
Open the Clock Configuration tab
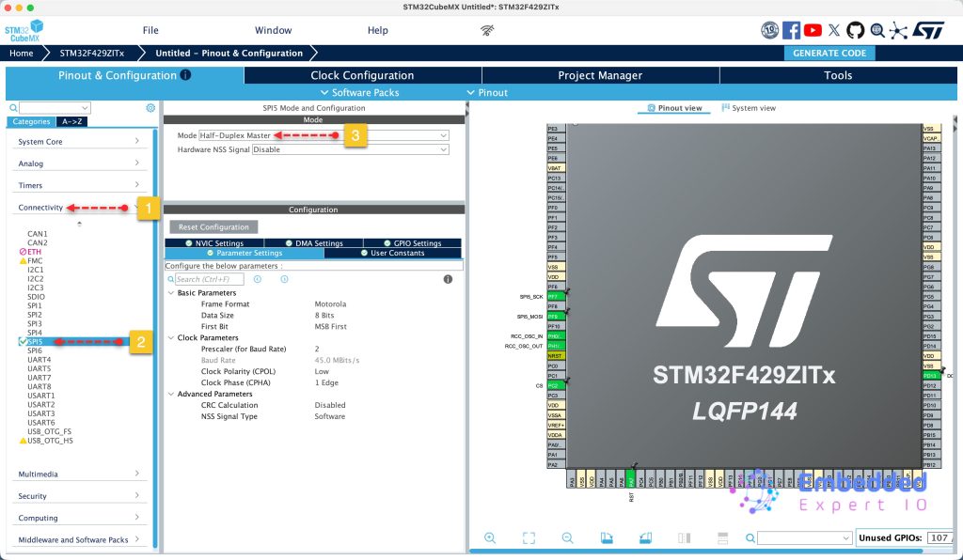(x=362, y=75)
